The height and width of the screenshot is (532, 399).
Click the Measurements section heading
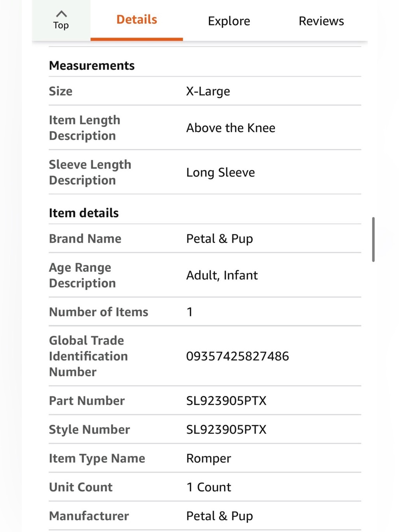(x=92, y=65)
